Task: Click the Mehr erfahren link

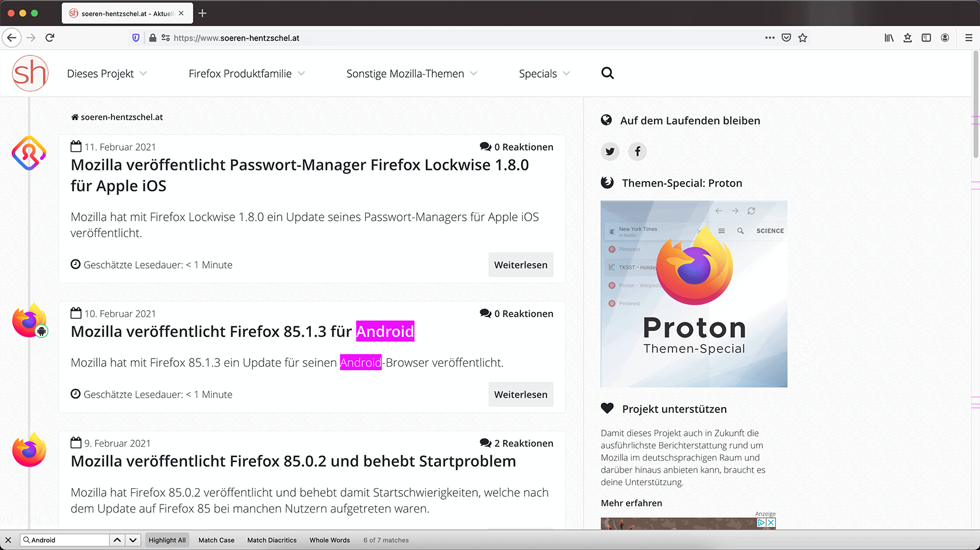Action: pyautogui.click(x=632, y=503)
